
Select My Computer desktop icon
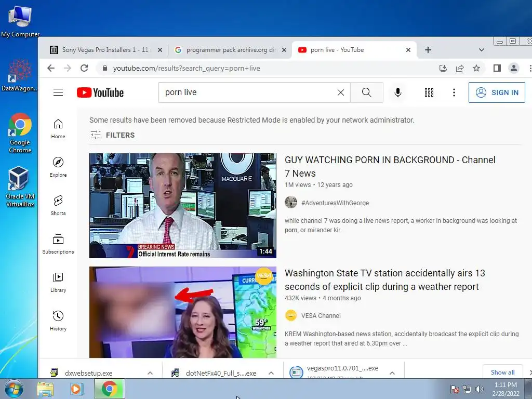[x=20, y=21]
